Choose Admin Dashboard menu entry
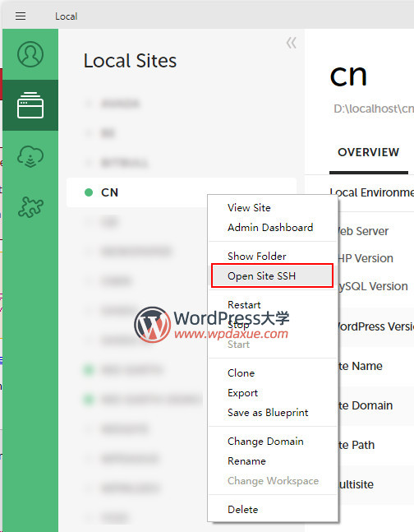 (x=270, y=227)
